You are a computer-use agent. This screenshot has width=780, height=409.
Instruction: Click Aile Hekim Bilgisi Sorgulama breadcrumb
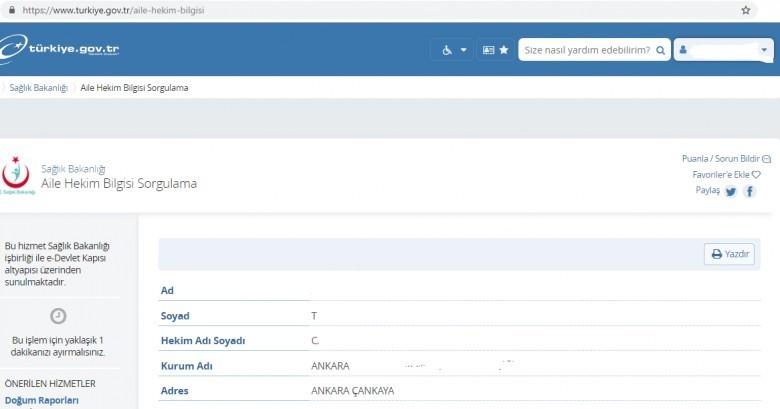(x=134, y=88)
